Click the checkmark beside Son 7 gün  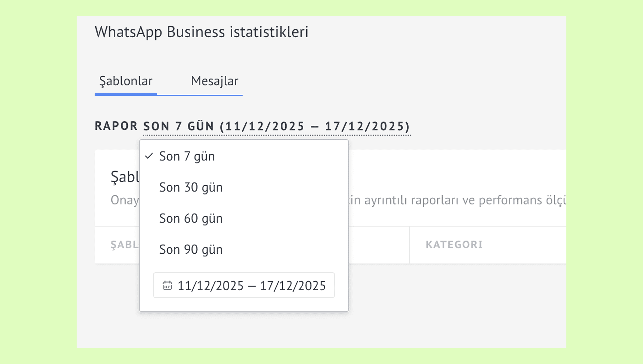[x=149, y=156]
